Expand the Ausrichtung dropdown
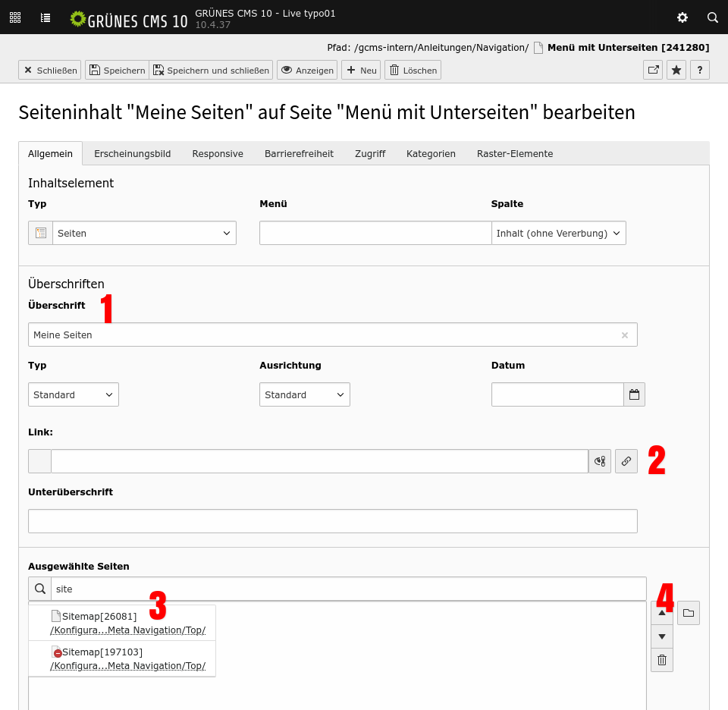The height and width of the screenshot is (710, 728). pos(304,394)
